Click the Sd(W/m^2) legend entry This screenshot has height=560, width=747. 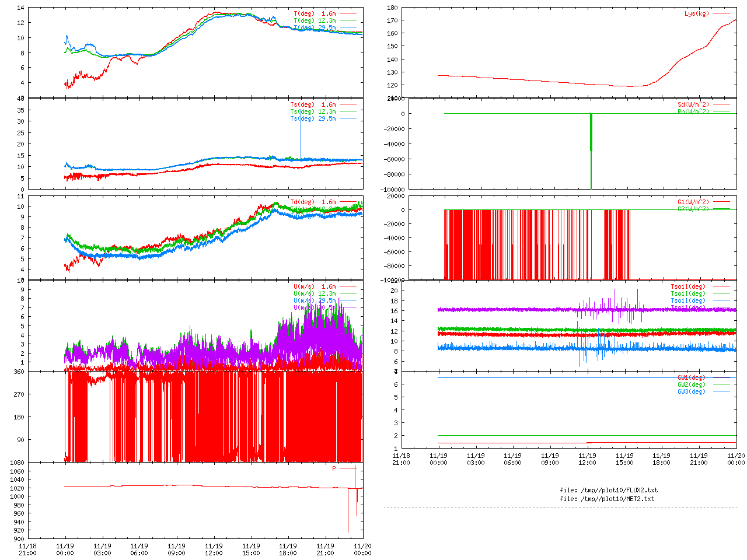(x=703, y=105)
